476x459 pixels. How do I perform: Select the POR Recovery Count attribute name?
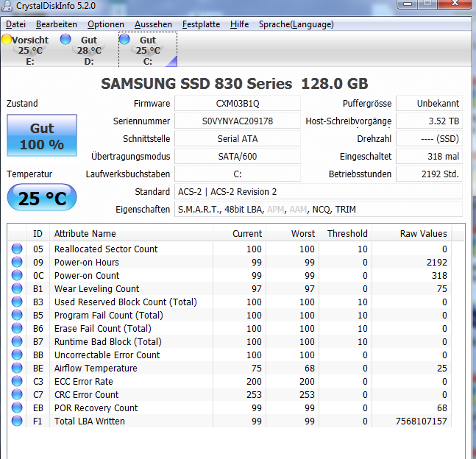[x=96, y=408]
